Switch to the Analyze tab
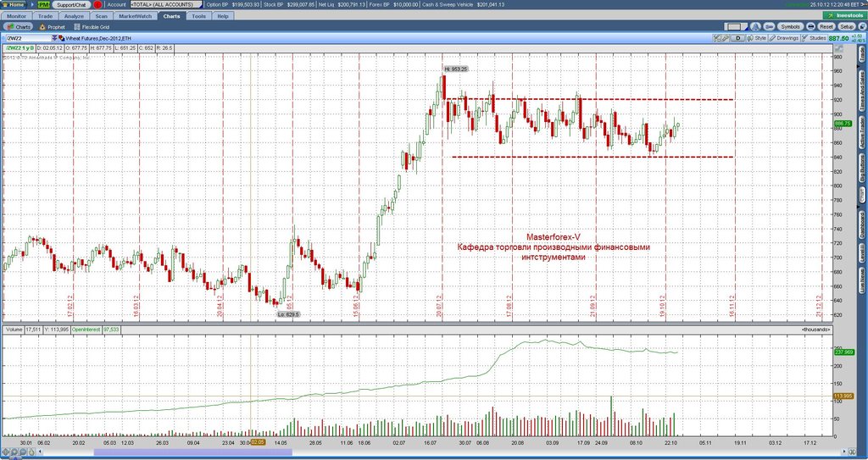The height and width of the screenshot is (460, 868). coord(74,16)
